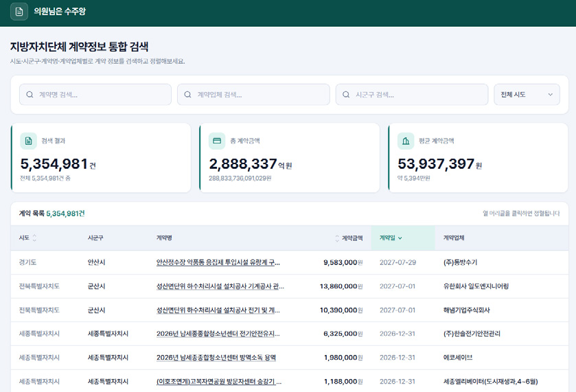Click the 1,980,000원 amount
The width and height of the screenshot is (576, 392).
point(343,358)
